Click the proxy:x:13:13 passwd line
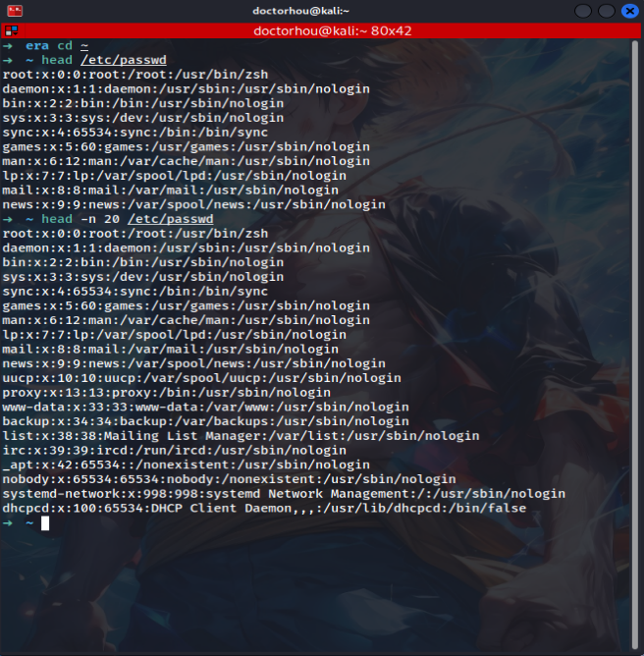 click(x=167, y=393)
